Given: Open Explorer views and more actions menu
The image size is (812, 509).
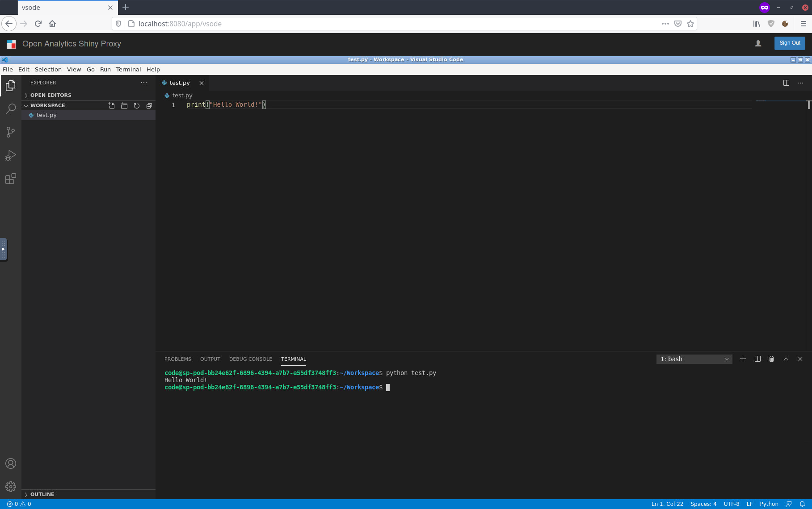Looking at the screenshot, I should (144, 83).
